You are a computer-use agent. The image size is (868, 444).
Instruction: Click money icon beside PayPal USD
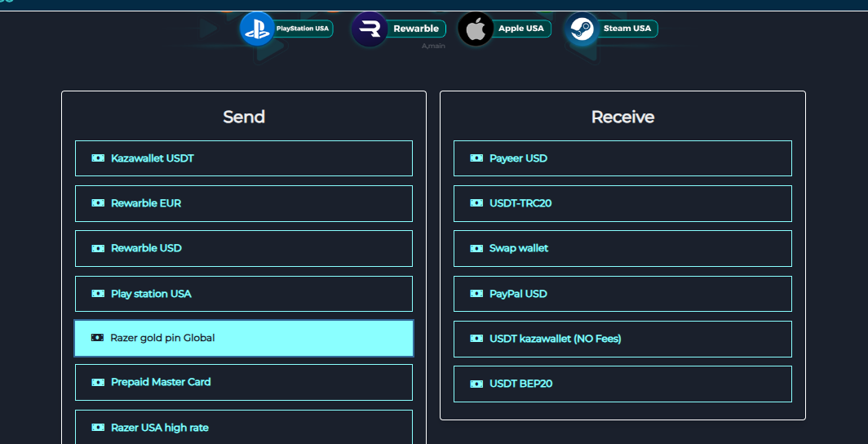coord(476,294)
